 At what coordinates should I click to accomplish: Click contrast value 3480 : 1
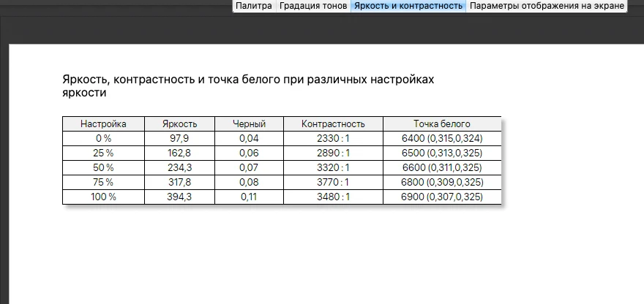click(333, 197)
